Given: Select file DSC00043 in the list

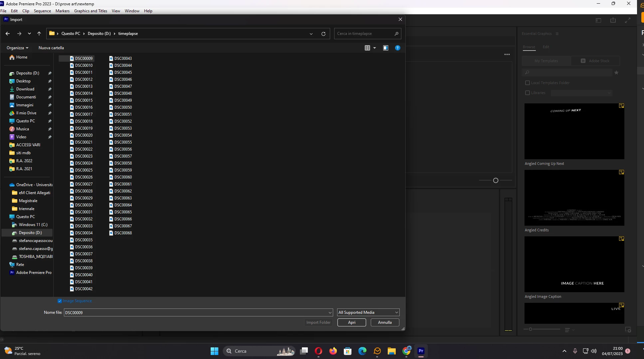Looking at the screenshot, I should (123, 59).
